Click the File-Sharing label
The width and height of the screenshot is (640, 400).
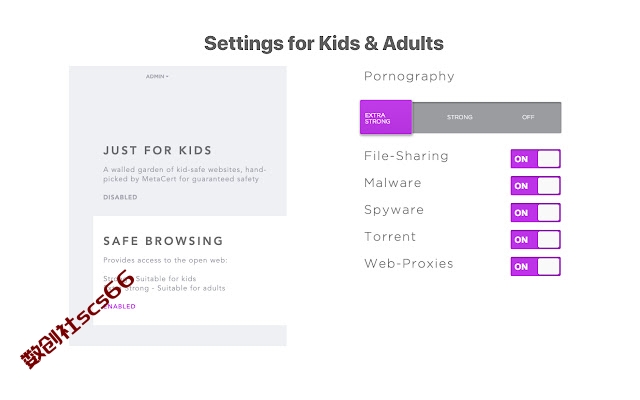[406, 156]
